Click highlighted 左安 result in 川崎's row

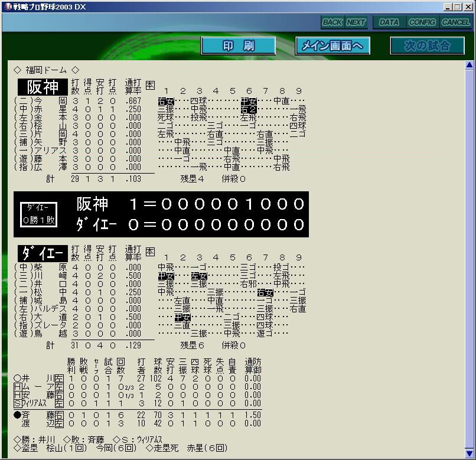tap(199, 276)
